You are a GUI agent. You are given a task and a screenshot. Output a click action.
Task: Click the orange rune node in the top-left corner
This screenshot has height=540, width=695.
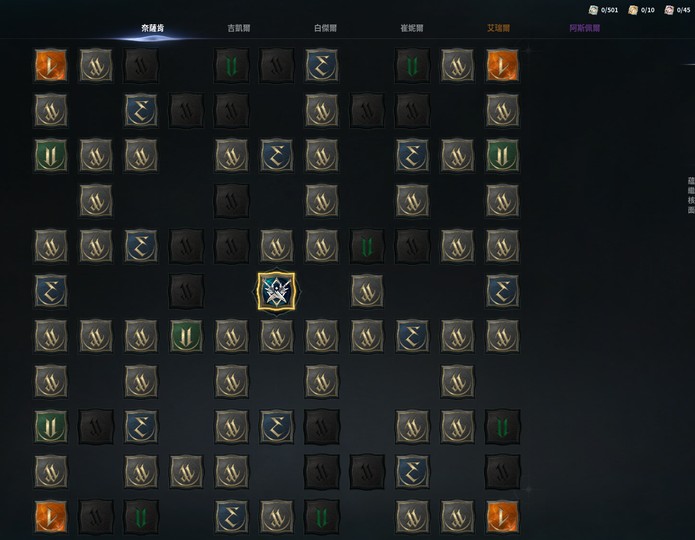(x=51, y=66)
